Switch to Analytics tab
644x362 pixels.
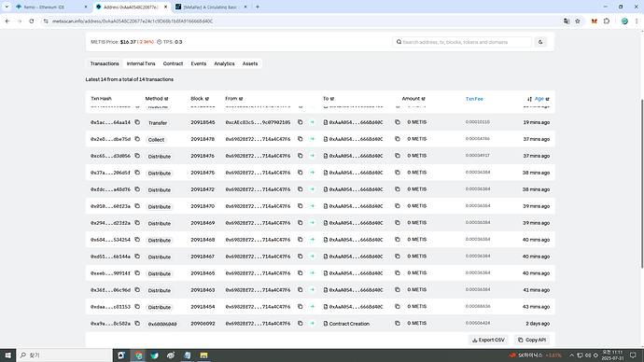pyautogui.click(x=224, y=63)
